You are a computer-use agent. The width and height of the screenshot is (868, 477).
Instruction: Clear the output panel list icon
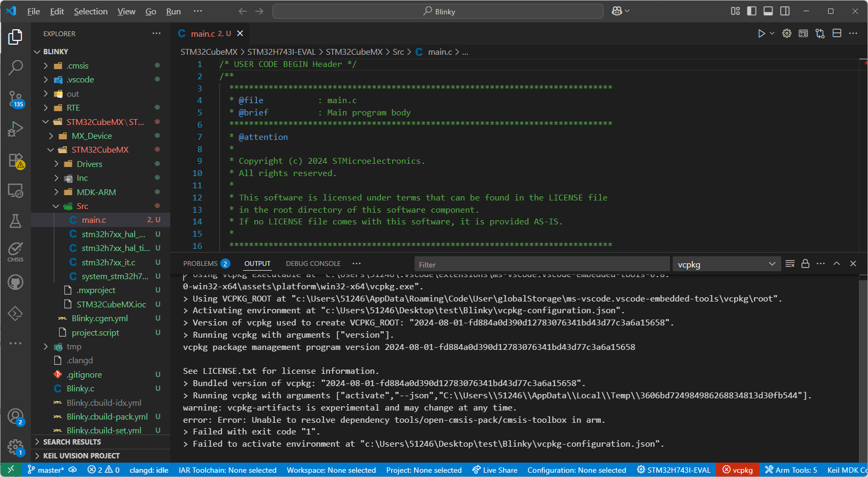click(790, 264)
